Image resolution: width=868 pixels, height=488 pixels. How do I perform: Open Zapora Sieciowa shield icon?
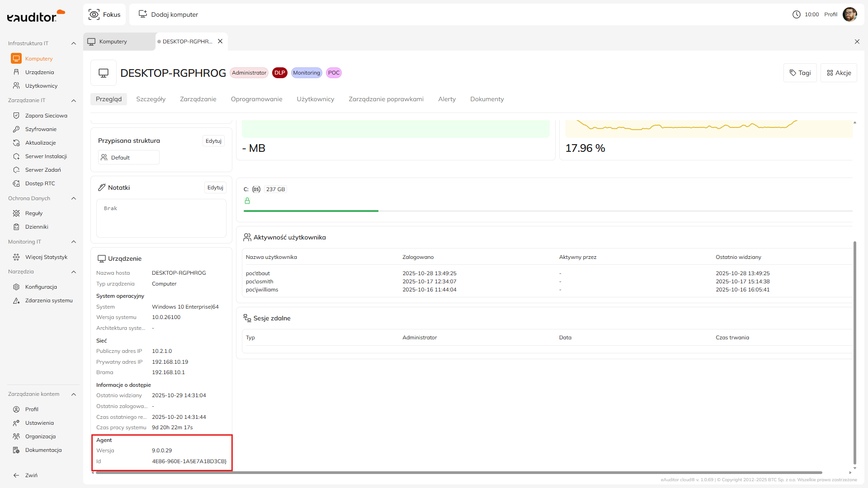pos(16,116)
